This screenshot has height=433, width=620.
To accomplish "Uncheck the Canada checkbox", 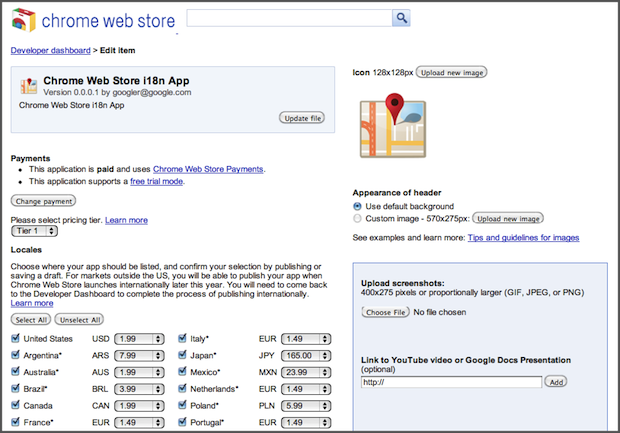I will click(15, 405).
